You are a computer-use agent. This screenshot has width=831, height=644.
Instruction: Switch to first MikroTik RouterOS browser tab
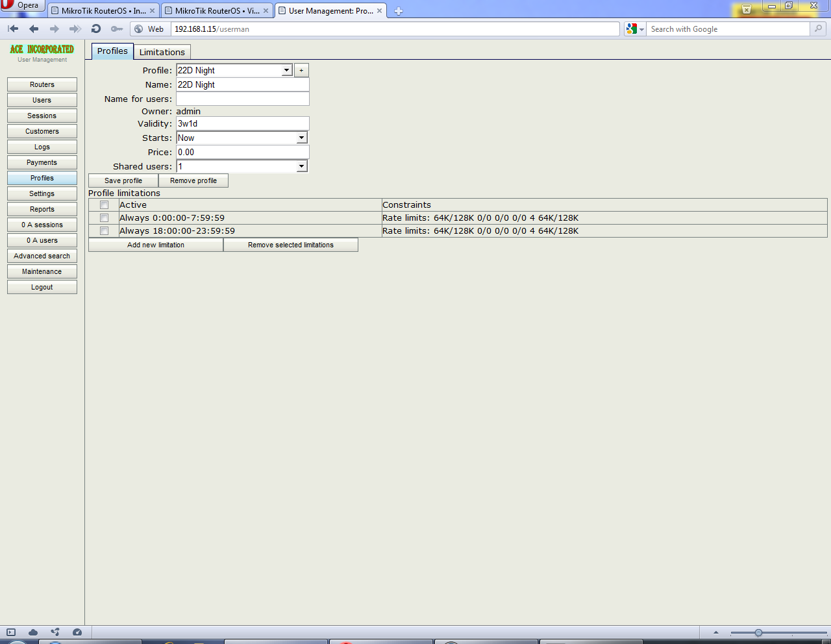(x=104, y=11)
